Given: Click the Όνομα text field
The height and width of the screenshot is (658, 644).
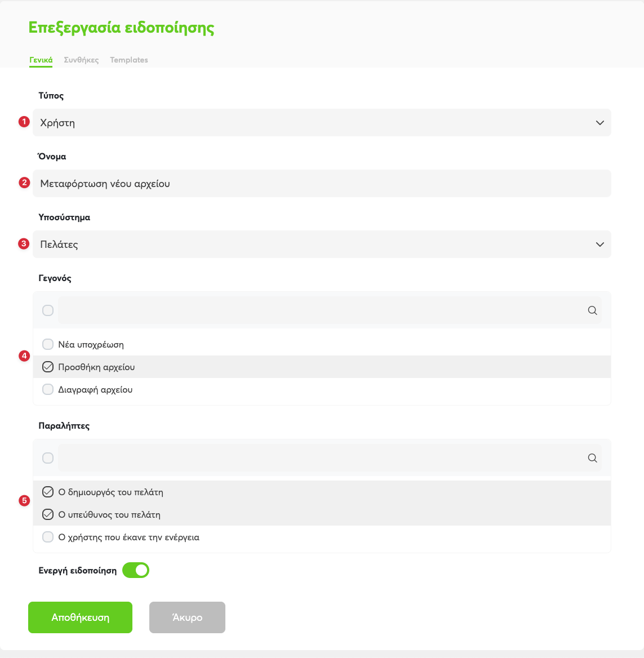Looking at the screenshot, I should pos(322,184).
